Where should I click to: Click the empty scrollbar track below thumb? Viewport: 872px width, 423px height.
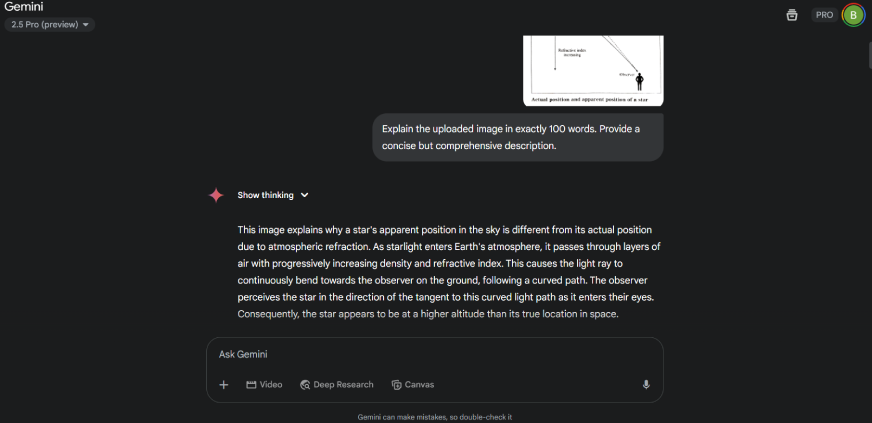tap(867, 250)
